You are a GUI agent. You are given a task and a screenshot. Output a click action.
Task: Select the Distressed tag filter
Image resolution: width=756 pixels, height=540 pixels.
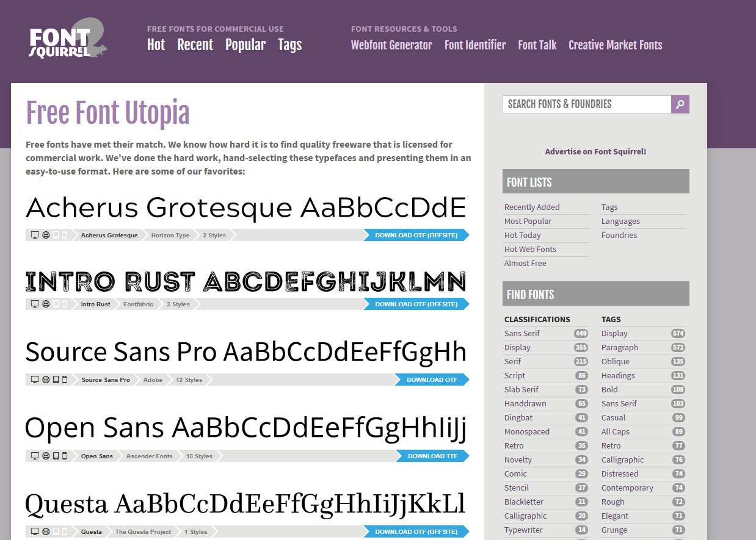pyautogui.click(x=619, y=474)
